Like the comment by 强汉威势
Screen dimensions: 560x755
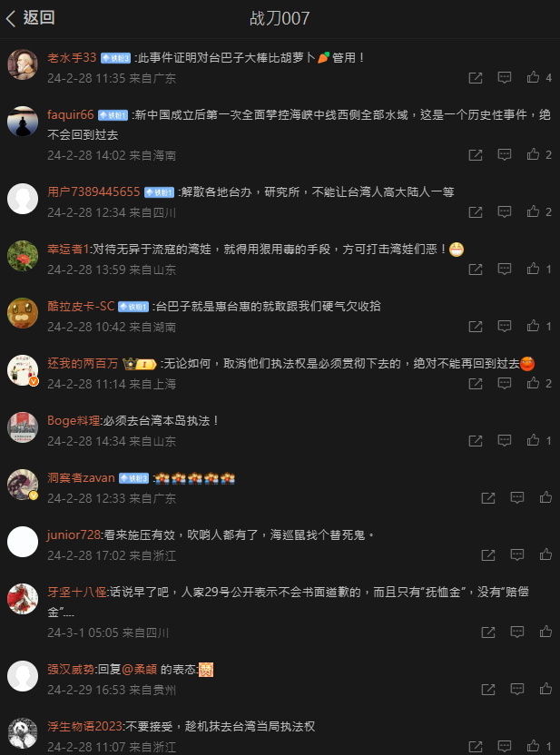545,689
